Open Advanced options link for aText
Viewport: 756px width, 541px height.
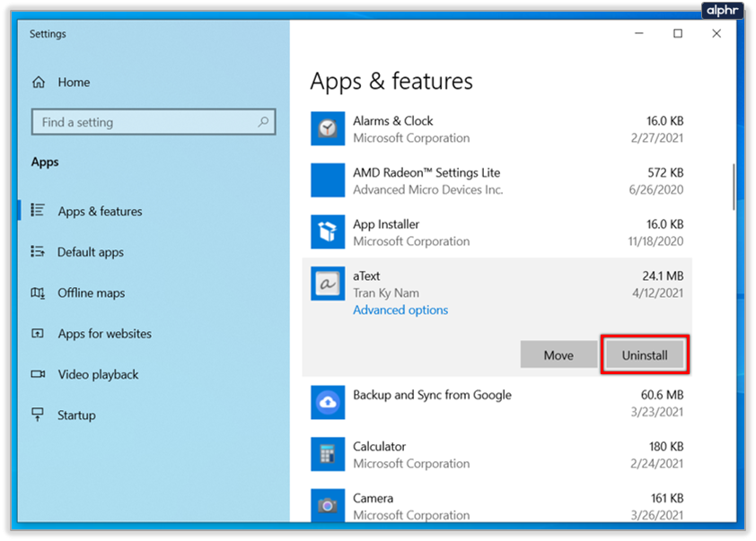click(400, 310)
